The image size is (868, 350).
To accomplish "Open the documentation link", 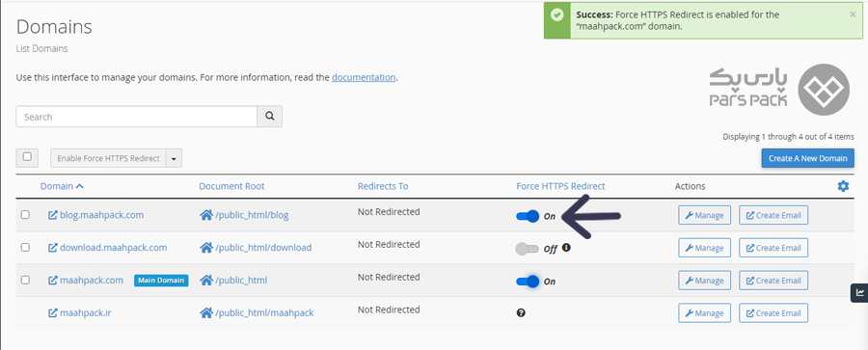I will click(364, 77).
